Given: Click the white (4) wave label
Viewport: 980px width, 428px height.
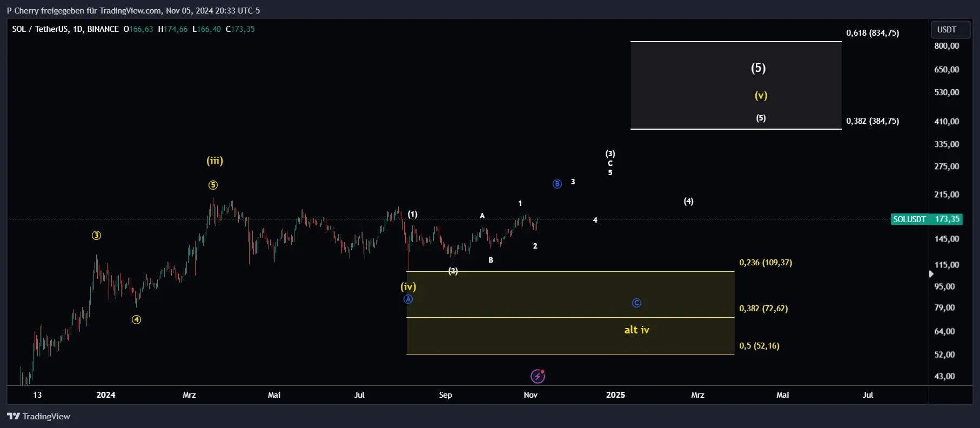Looking at the screenshot, I should [x=689, y=202].
